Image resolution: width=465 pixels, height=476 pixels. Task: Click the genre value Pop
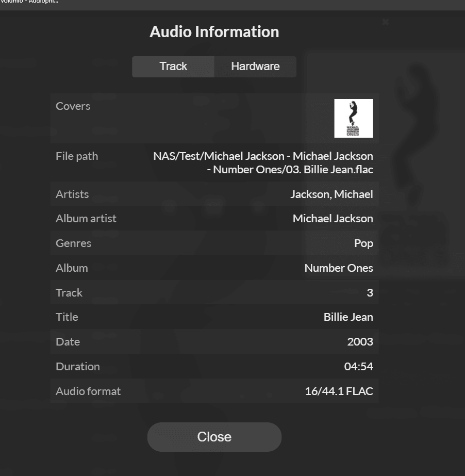coord(363,243)
